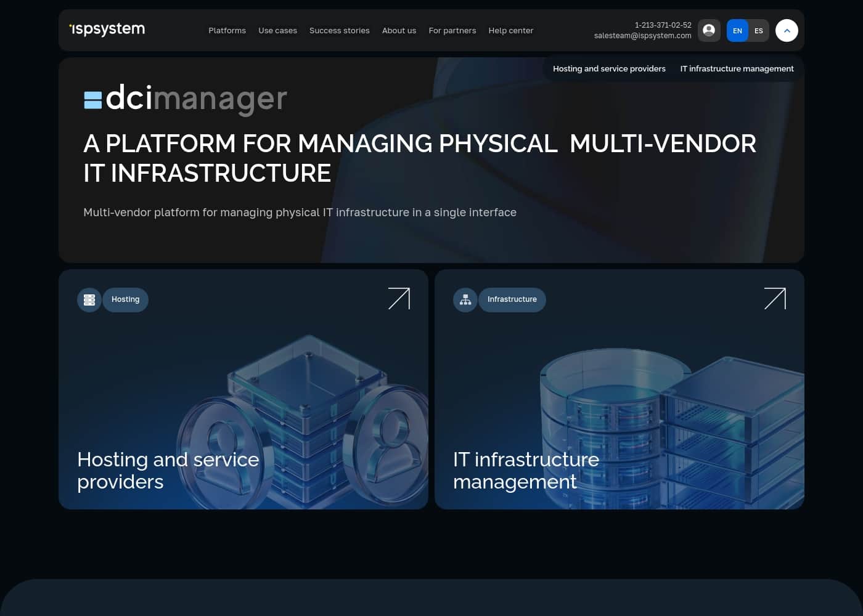Click the scroll-to-top chevron button
This screenshot has height=616, width=863.
(787, 30)
